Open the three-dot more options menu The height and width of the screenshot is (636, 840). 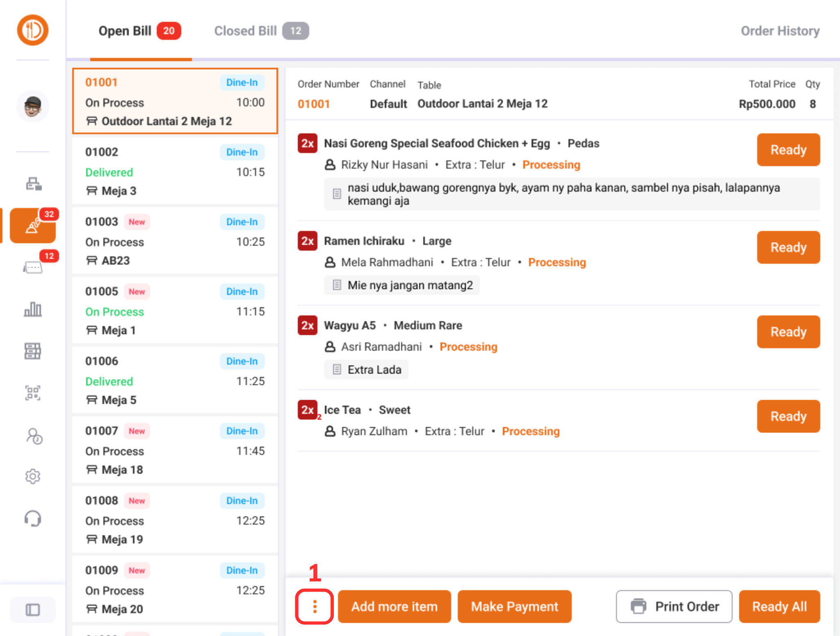pos(315,606)
